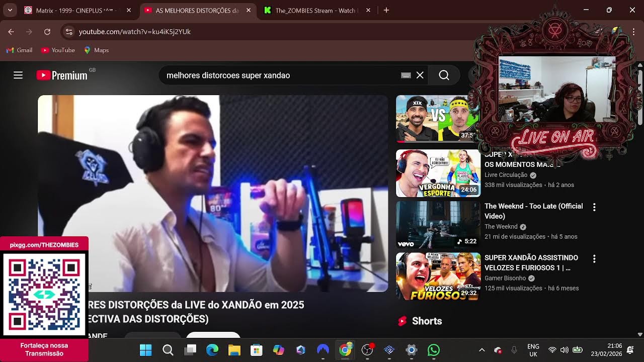This screenshot has width=644, height=362.
Task: Open a new browser tab with plus
Action: point(386,10)
